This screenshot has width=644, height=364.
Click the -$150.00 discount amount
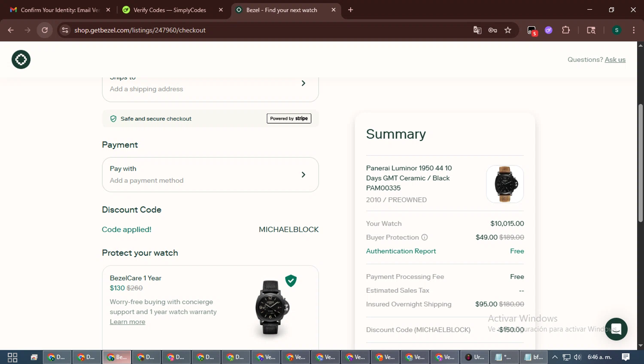511,330
